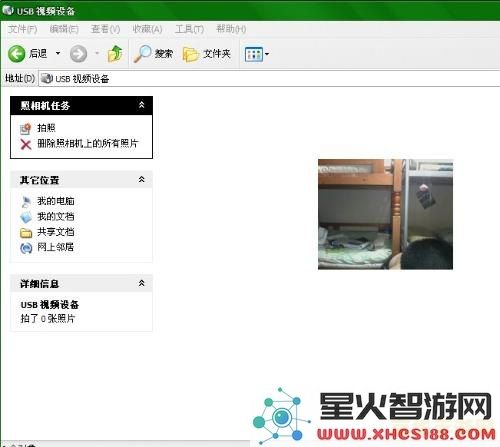Open 共享文档 link
Viewport: 500px width, 447px height.
[x=56, y=232]
